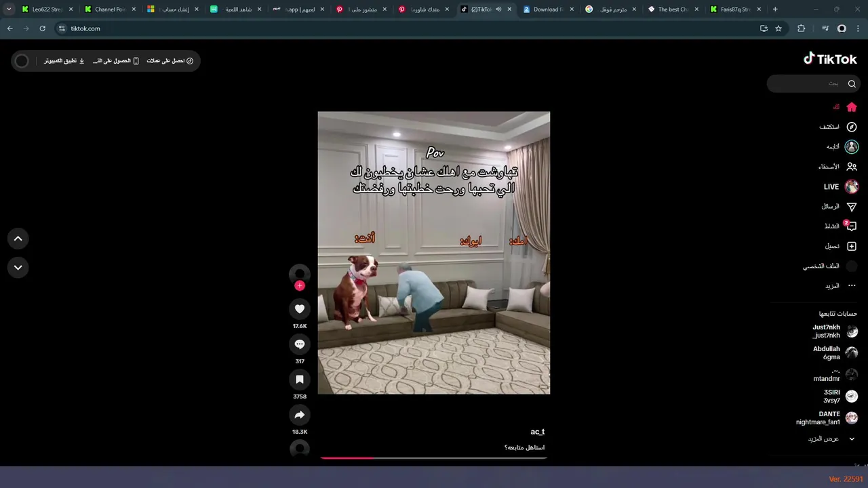868x488 pixels.
Task: Reload the tiktok.com page
Action: coord(42,28)
